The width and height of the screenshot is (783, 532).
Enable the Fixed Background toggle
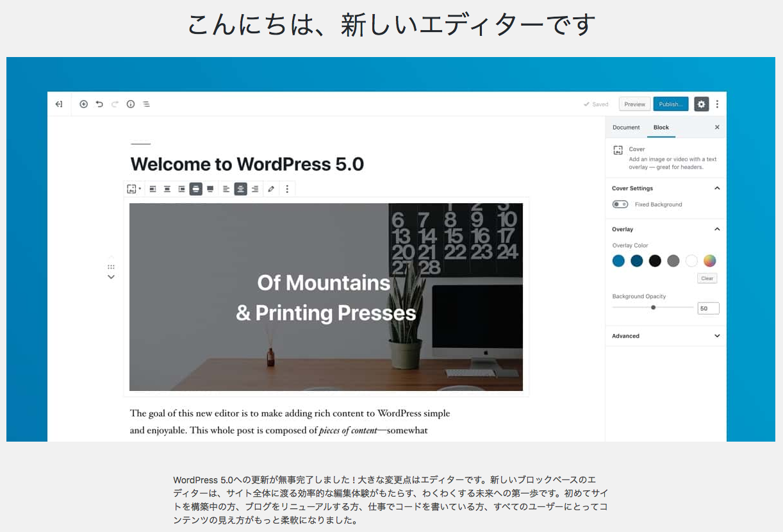pos(620,204)
